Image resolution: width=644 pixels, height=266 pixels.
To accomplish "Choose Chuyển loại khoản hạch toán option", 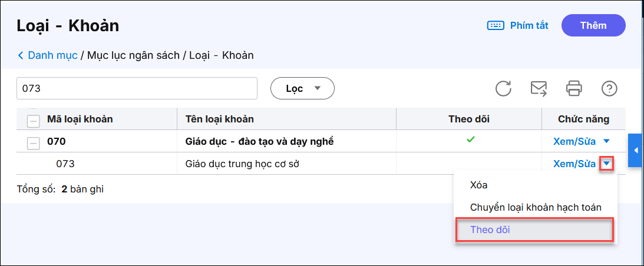I will click(x=536, y=207).
